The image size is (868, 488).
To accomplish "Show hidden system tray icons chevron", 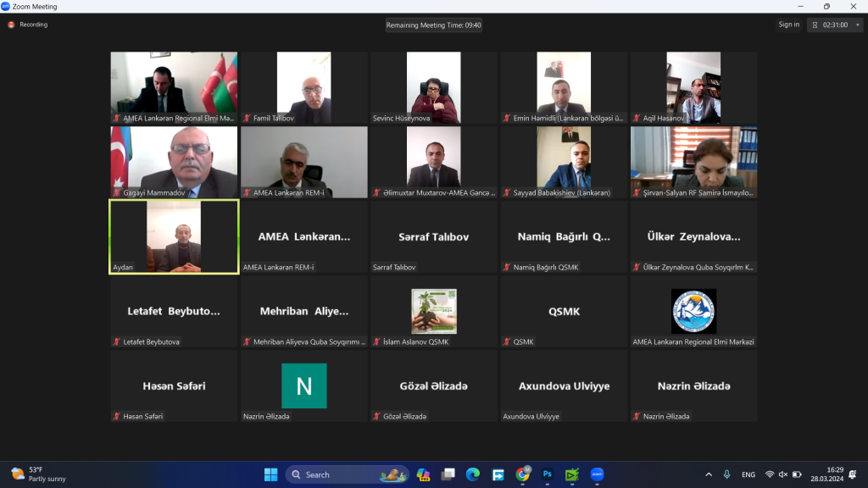I will point(709,474).
